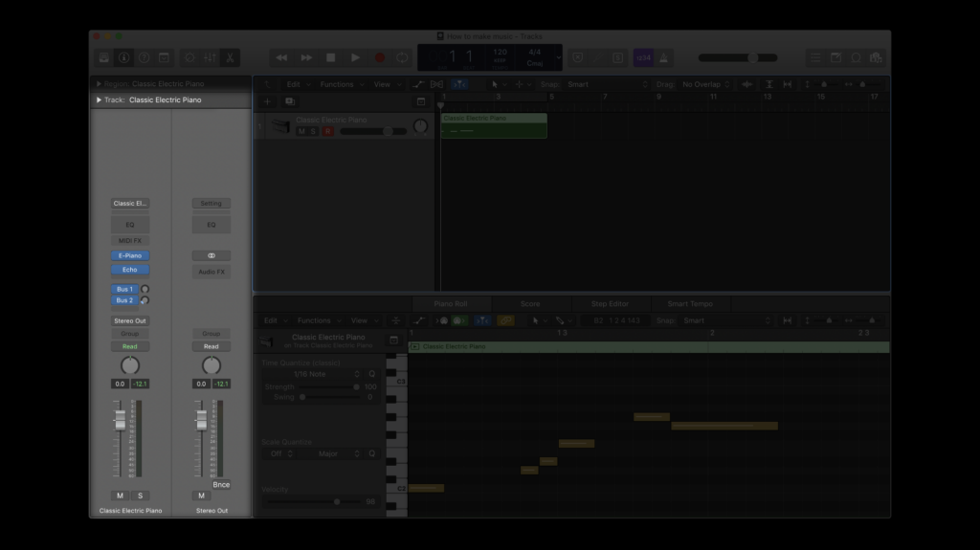Toggle Show Automation in Tracks area

[x=418, y=84]
